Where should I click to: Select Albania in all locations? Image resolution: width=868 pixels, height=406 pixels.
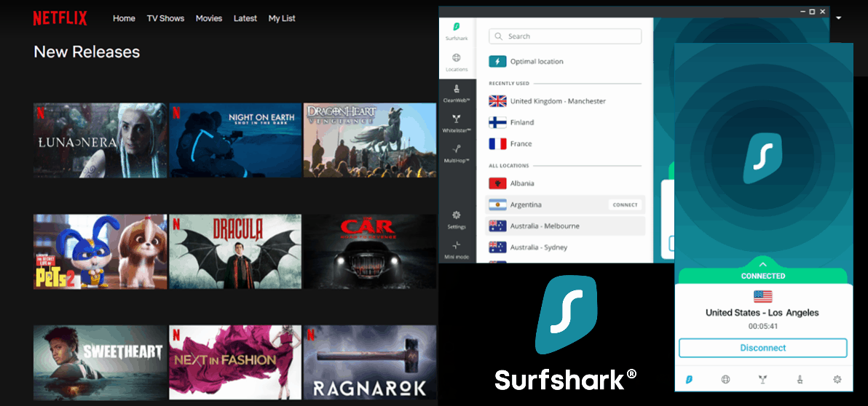click(x=565, y=183)
